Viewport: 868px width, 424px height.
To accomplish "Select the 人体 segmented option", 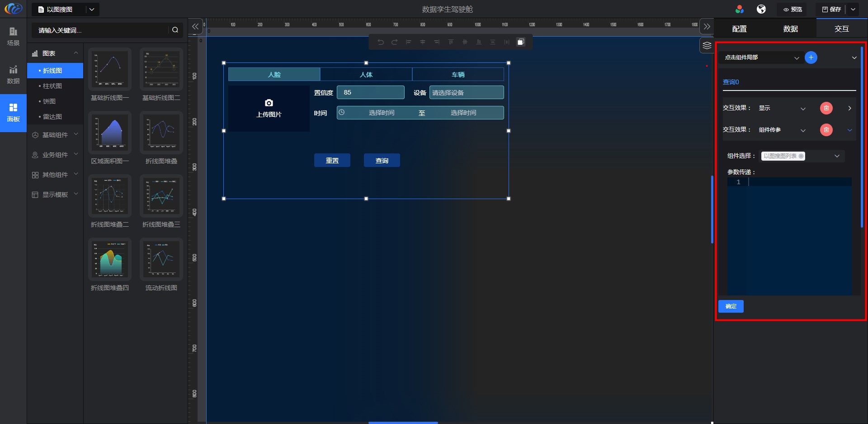I will click(x=366, y=75).
